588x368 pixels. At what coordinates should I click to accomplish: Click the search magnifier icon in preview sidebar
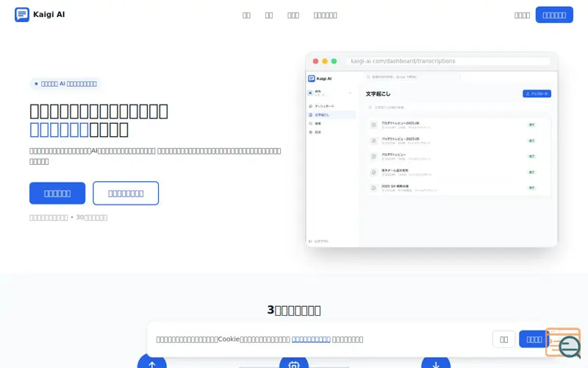point(310,124)
